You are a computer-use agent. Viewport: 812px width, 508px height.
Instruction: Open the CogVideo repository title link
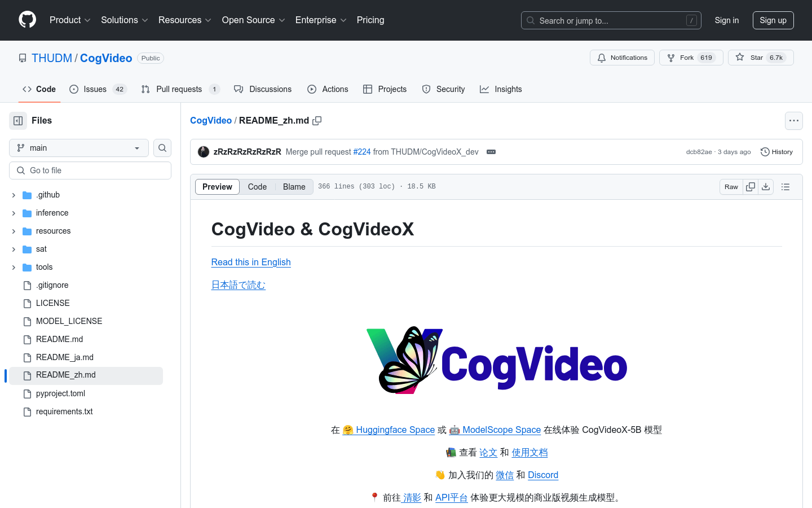[106, 58]
